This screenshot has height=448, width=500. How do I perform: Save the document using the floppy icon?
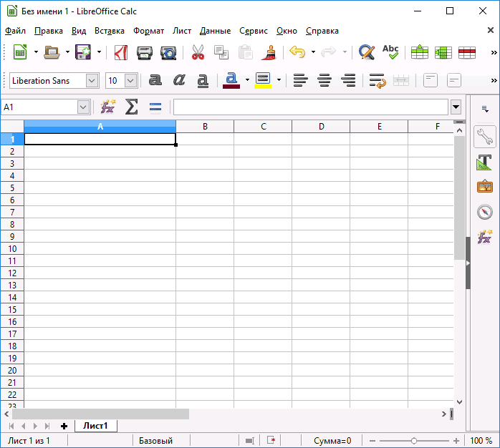point(83,52)
